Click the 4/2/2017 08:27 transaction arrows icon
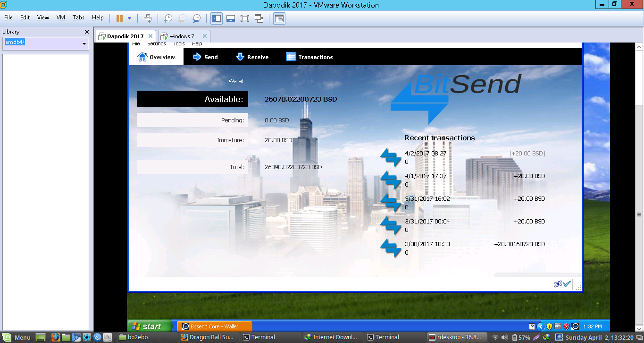Image resolution: width=644 pixels, height=343 pixels. pyautogui.click(x=391, y=157)
